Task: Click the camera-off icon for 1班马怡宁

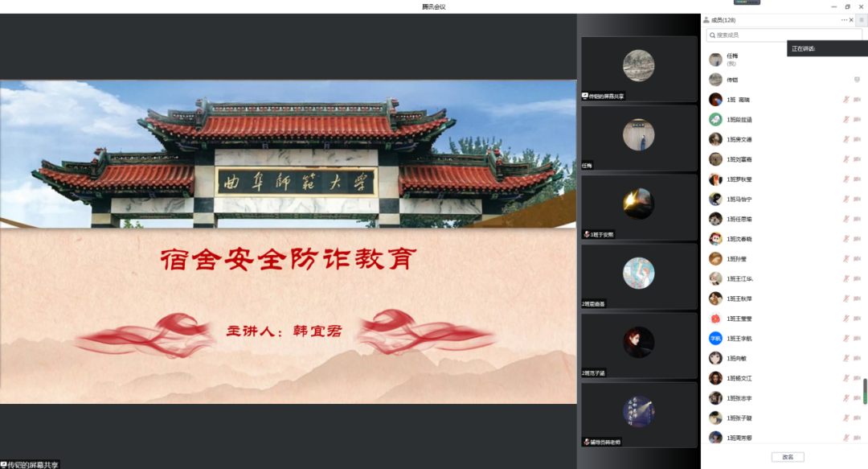Action: 857,199
